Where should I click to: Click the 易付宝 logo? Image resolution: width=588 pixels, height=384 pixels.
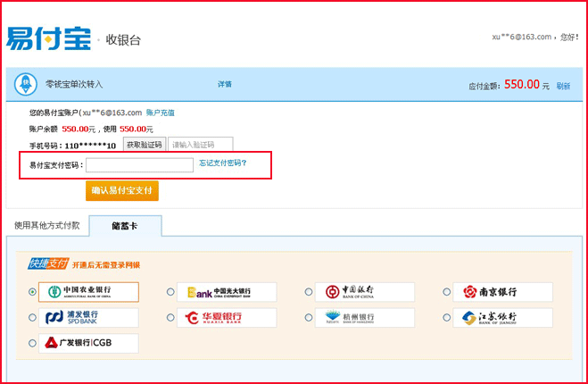[x=48, y=38]
